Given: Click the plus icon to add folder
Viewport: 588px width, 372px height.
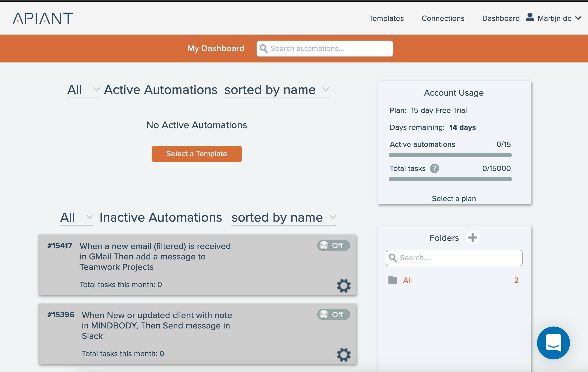Looking at the screenshot, I should click(x=472, y=237).
